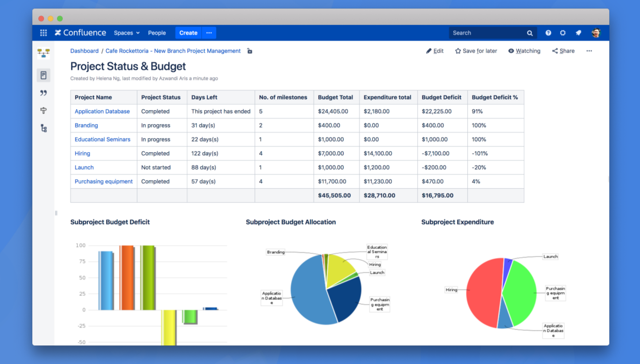
Task: Open the page more actions ellipsis
Action: pyautogui.click(x=589, y=51)
